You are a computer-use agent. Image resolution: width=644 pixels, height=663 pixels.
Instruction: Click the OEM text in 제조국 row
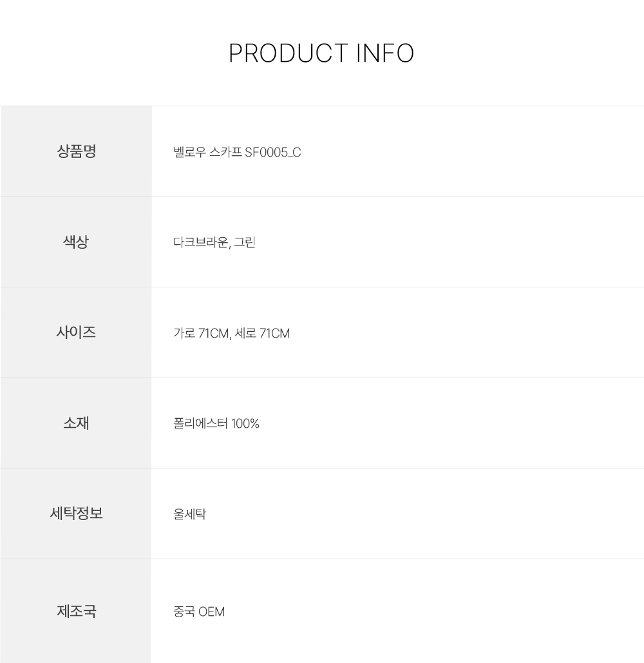click(x=212, y=611)
